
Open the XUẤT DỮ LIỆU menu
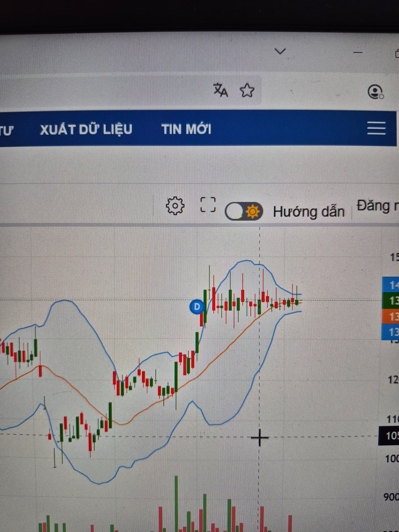tap(86, 129)
